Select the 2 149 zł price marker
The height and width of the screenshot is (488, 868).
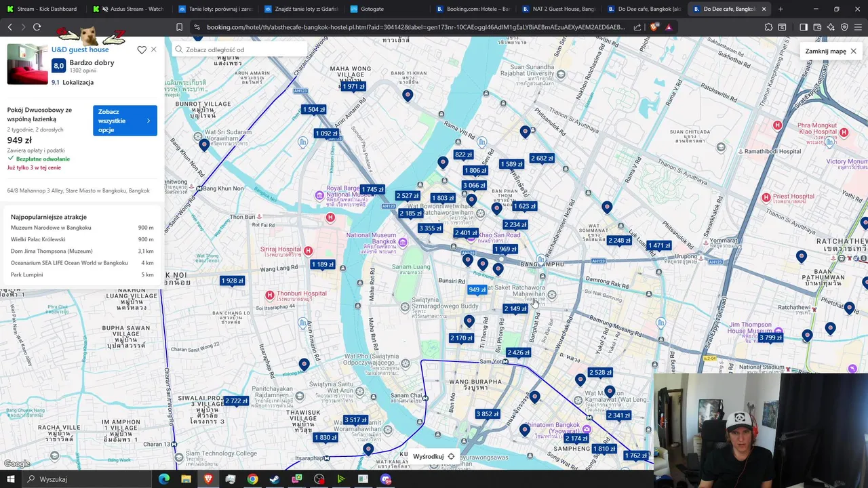pos(515,308)
